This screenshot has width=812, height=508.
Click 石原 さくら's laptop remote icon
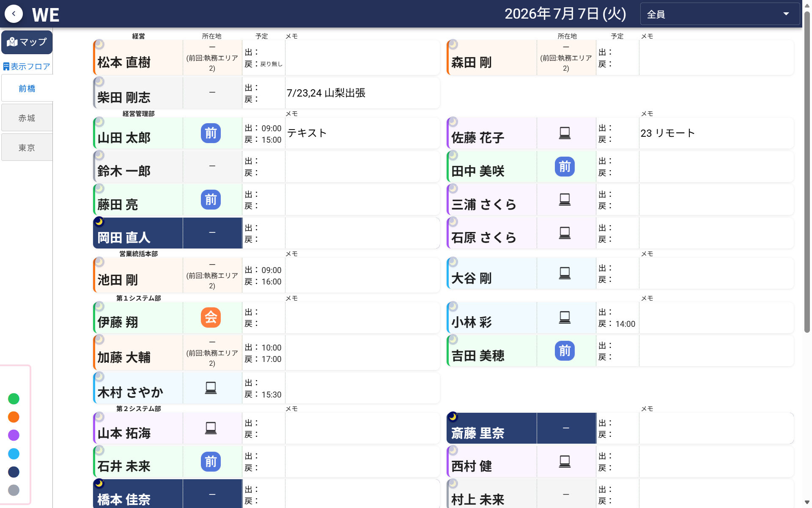[565, 233]
